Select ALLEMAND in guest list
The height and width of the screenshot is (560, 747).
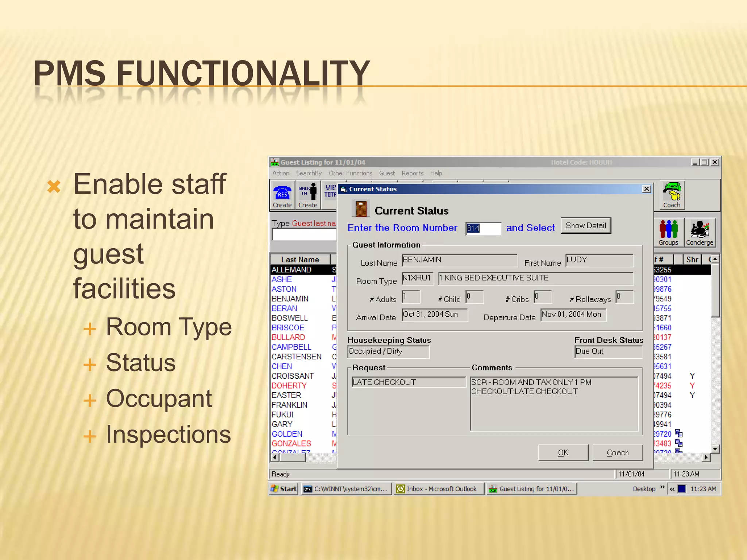coord(291,270)
